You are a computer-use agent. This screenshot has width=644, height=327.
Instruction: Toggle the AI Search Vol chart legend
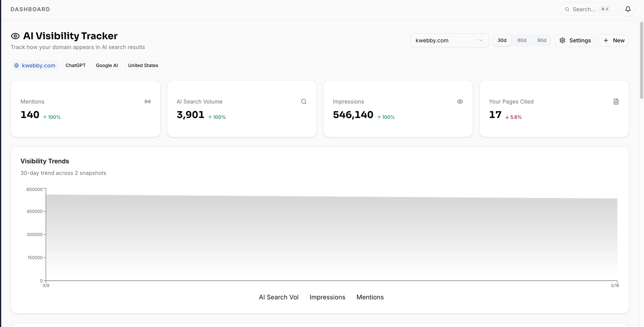tap(278, 297)
